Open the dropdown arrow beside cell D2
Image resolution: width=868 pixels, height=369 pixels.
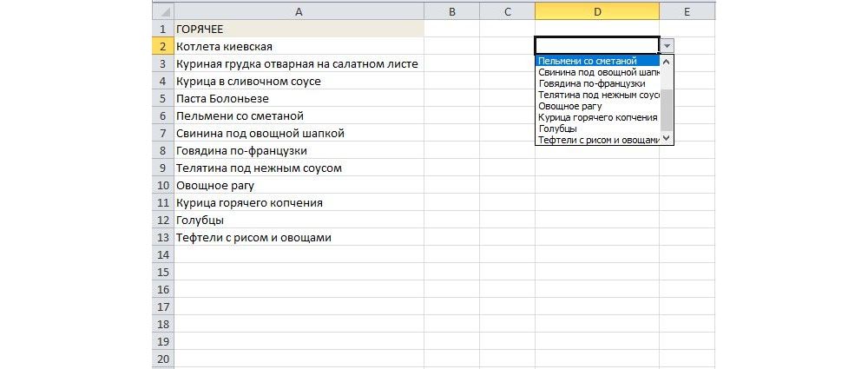click(x=666, y=46)
